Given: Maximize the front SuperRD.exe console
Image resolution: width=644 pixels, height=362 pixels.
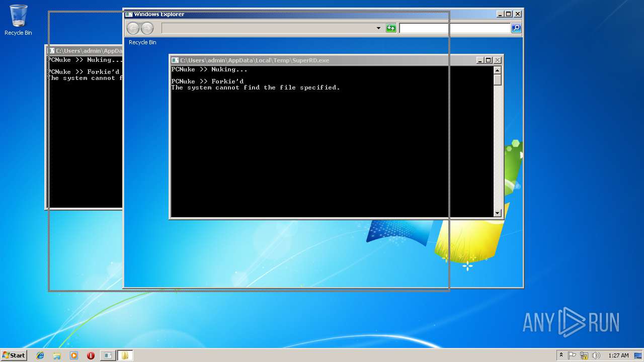Looking at the screenshot, I should (x=488, y=60).
